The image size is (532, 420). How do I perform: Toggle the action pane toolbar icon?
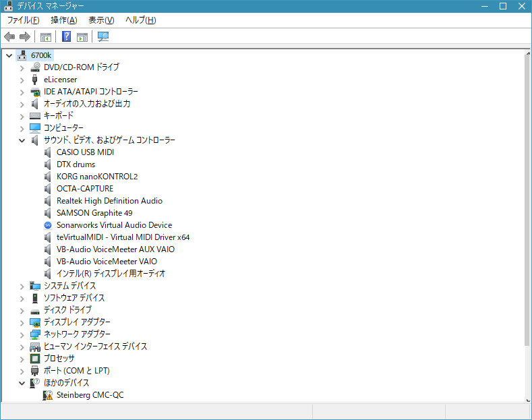[82, 36]
